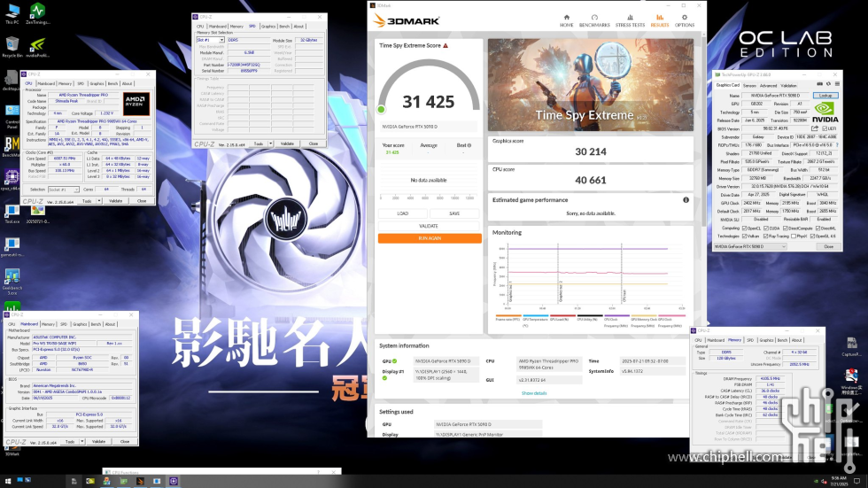
Task: Click SAVE button in 3DMark
Action: [453, 213]
